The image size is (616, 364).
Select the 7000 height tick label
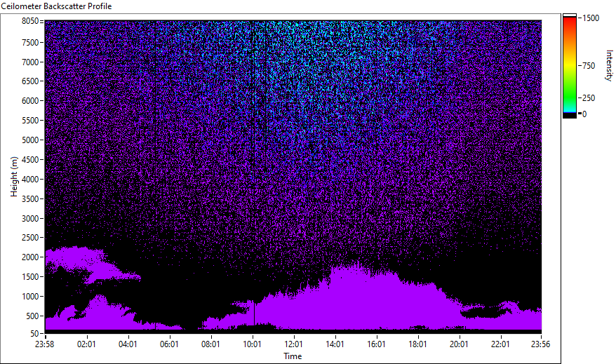(30, 62)
